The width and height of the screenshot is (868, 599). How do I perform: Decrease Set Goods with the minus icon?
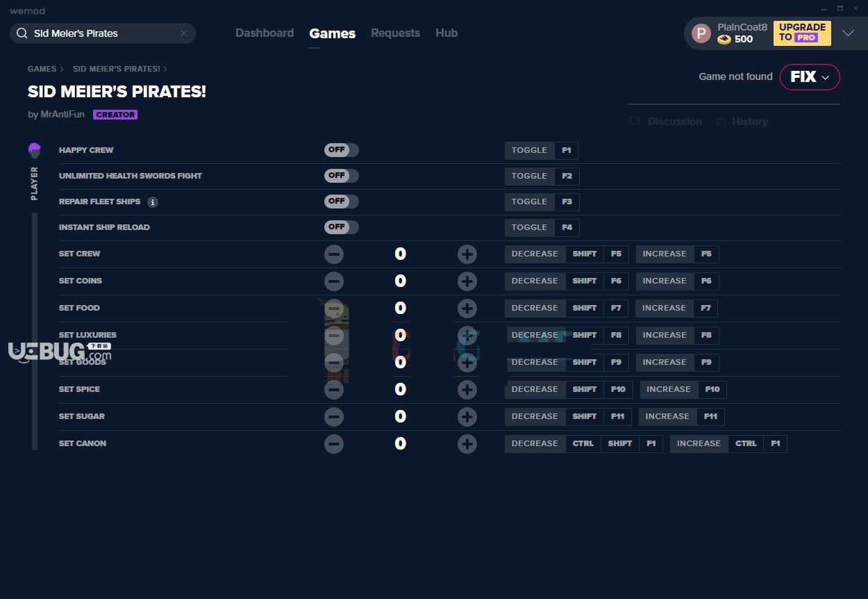pos(334,363)
